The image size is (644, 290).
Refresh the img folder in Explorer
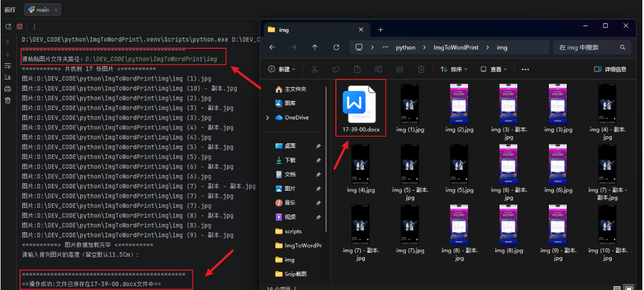336,47
